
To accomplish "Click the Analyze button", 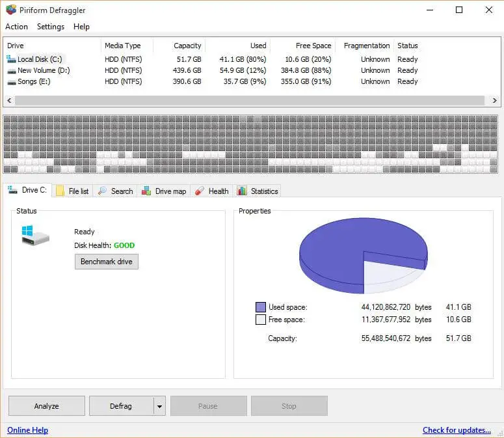I will pyautogui.click(x=47, y=406).
